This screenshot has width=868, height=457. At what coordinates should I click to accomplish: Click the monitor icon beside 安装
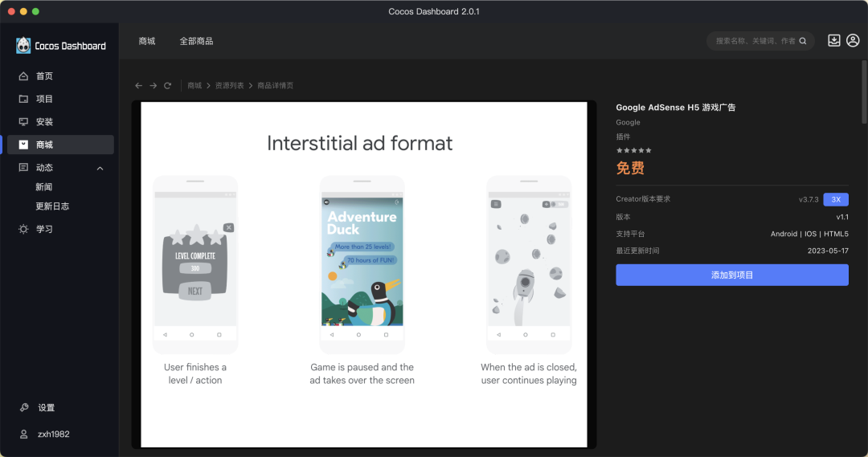pyautogui.click(x=23, y=122)
